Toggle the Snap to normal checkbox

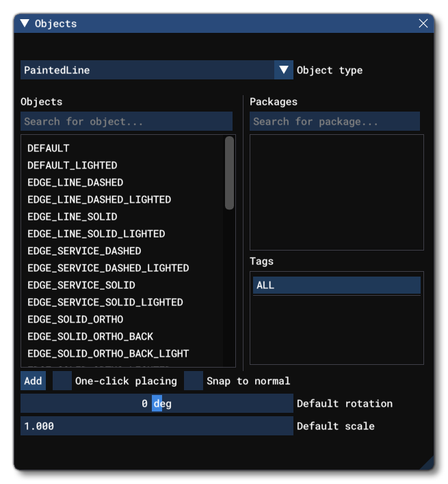coord(194,381)
